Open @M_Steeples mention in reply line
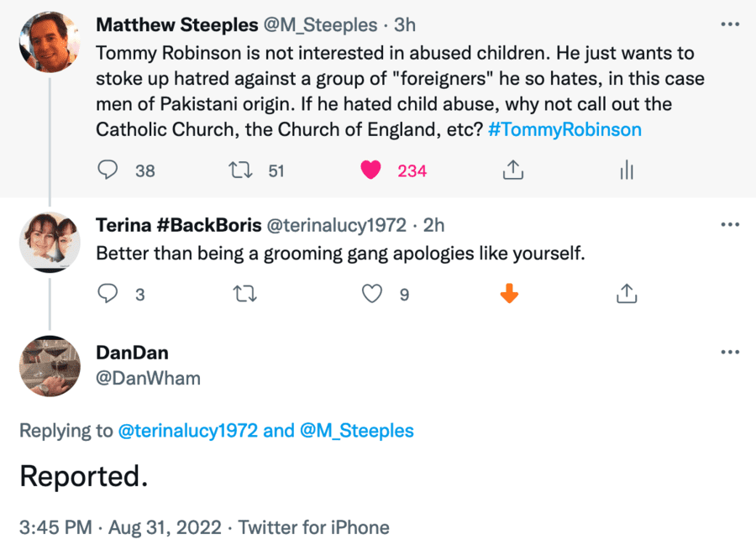Screen dimensions: 756x555 pos(357,431)
